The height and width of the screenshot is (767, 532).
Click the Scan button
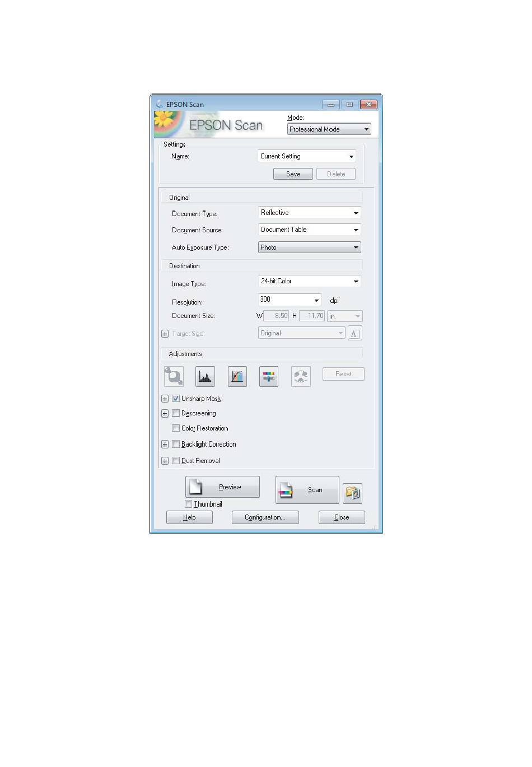click(x=307, y=490)
